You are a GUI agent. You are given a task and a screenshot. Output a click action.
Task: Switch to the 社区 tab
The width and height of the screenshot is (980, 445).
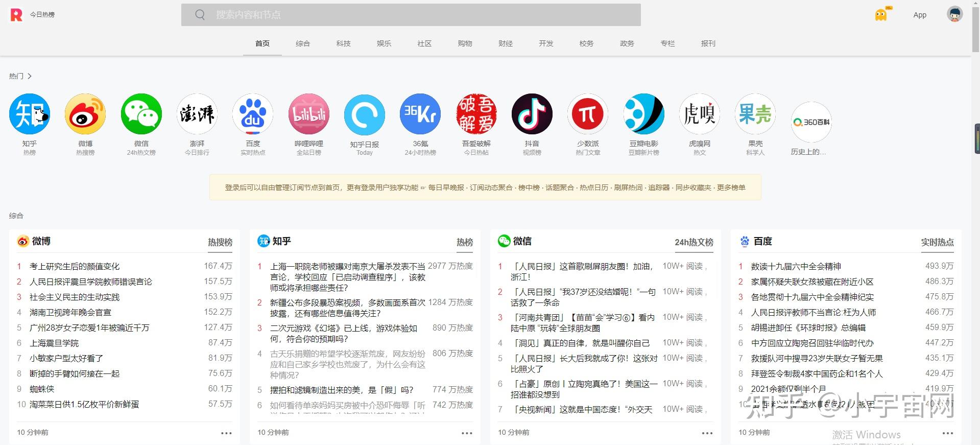424,43
